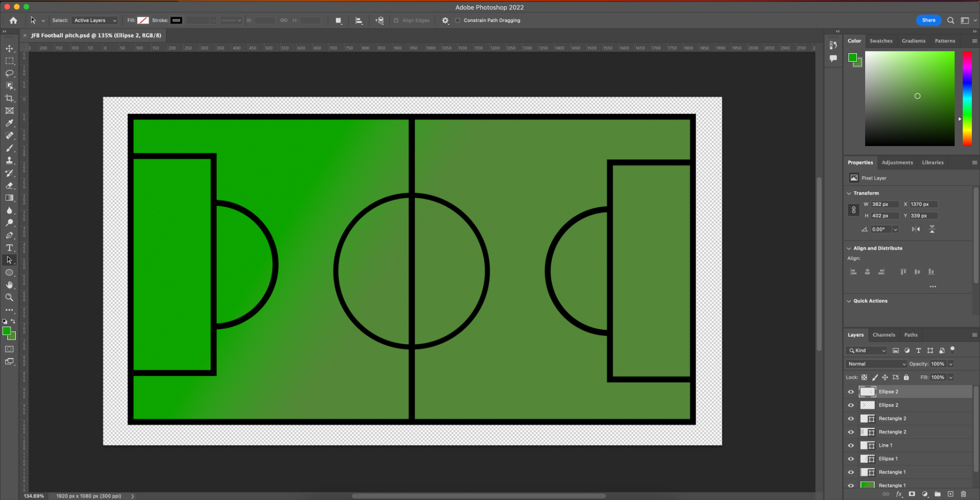Add a layer mask button
The image size is (980, 500).
(912, 494)
